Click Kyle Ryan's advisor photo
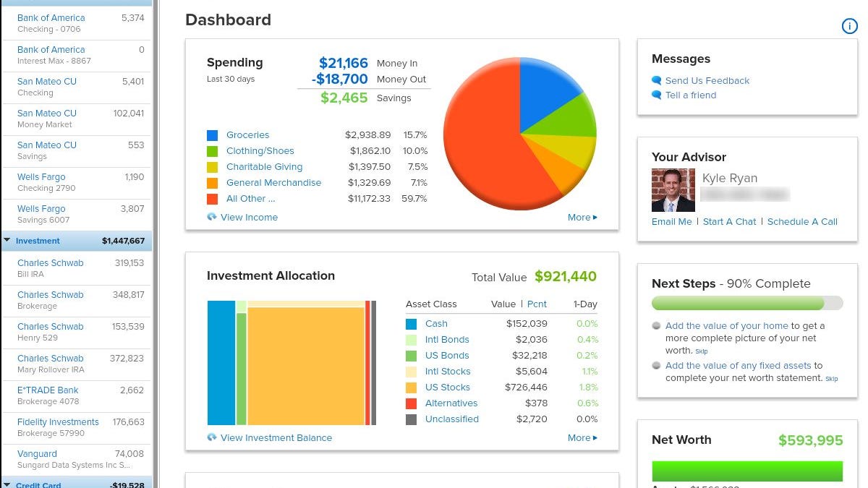Image resolution: width=868 pixels, height=488 pixels. click(x=673, y=190)
